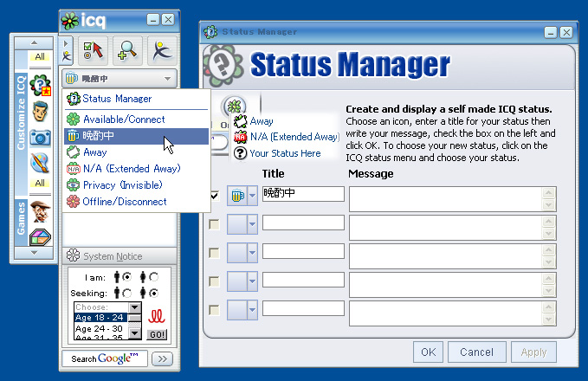Click the down arrow at sidebar bottom
588x381 pixels.
[x=34, y=253]
